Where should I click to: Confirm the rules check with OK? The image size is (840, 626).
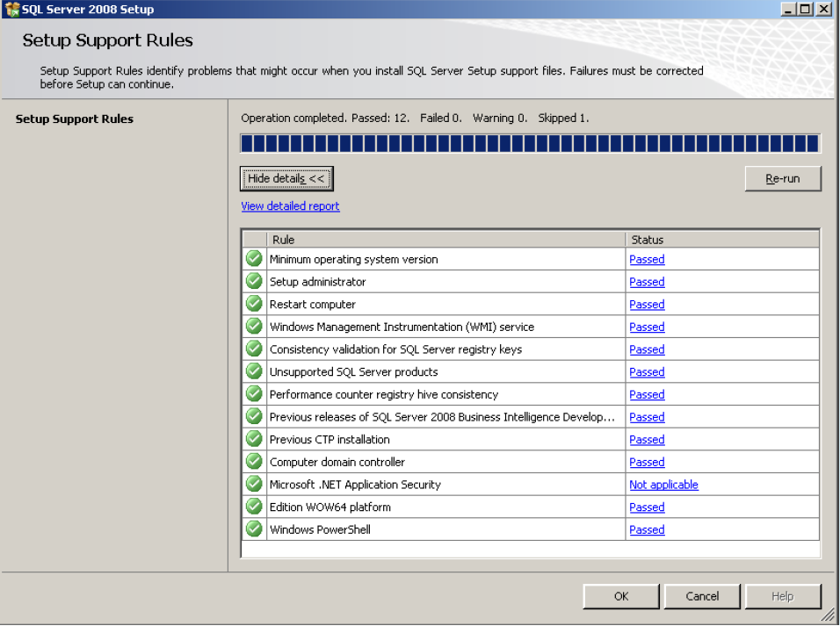click(x=621, y=596)
